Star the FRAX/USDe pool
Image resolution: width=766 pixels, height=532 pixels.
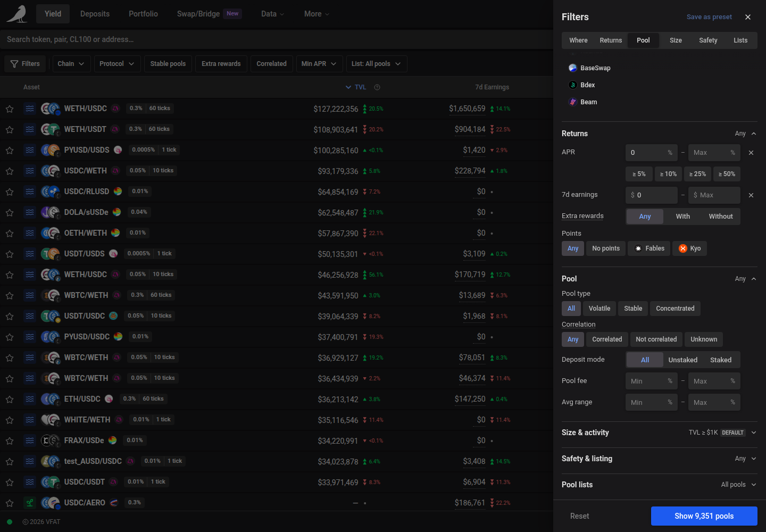tap(10, 440)
